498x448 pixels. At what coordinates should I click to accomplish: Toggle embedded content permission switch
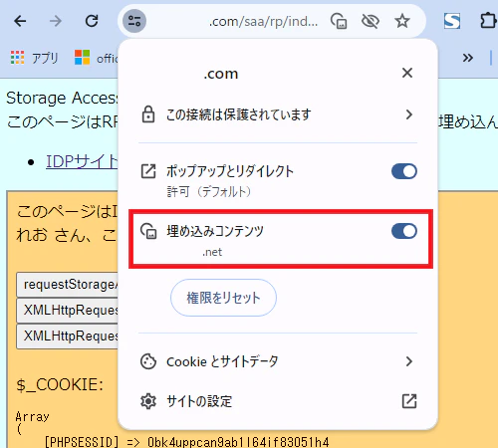(404, 231)
